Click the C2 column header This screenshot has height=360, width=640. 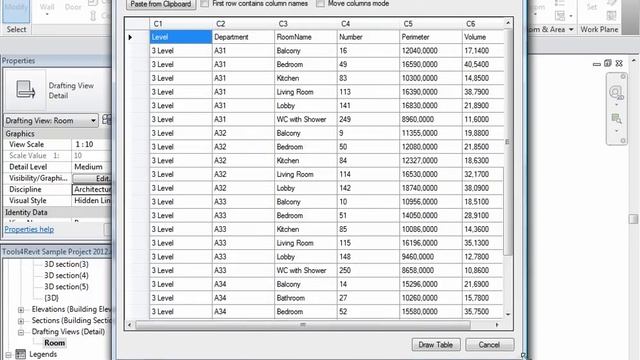(243, 24)
